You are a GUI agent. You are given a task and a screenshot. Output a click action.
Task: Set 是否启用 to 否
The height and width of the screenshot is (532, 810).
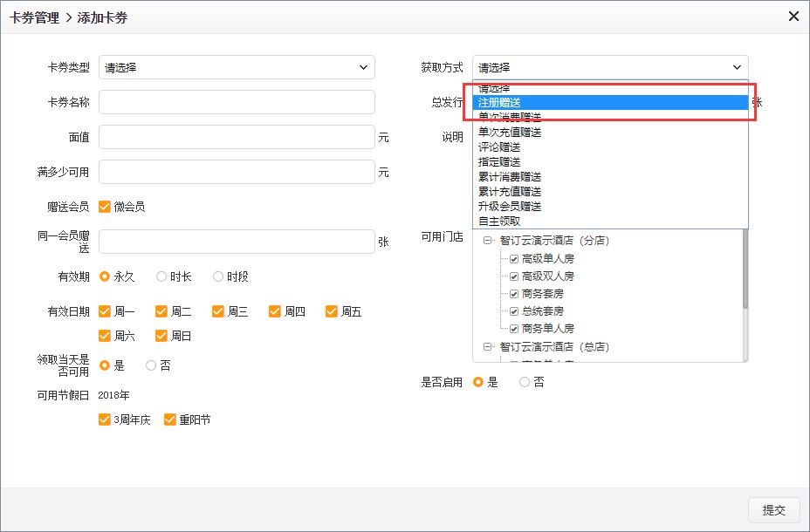coord(525,382)
